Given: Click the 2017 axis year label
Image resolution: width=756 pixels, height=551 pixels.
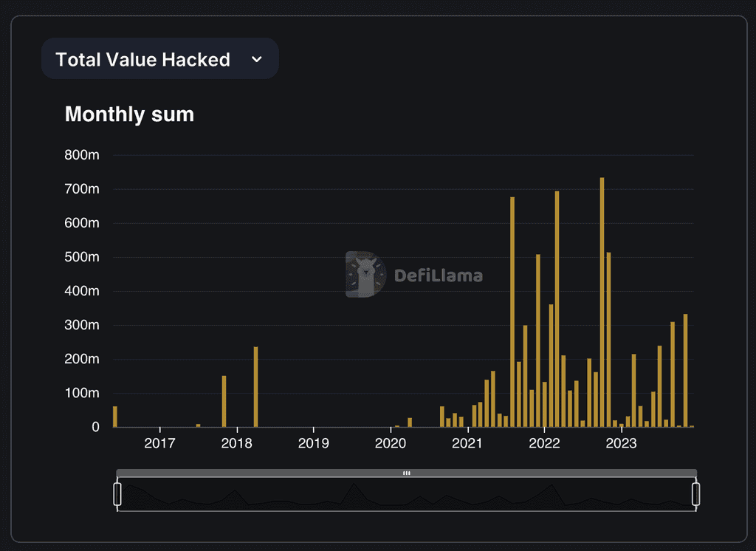Looking at the screenshot, I should pos(159,443).
